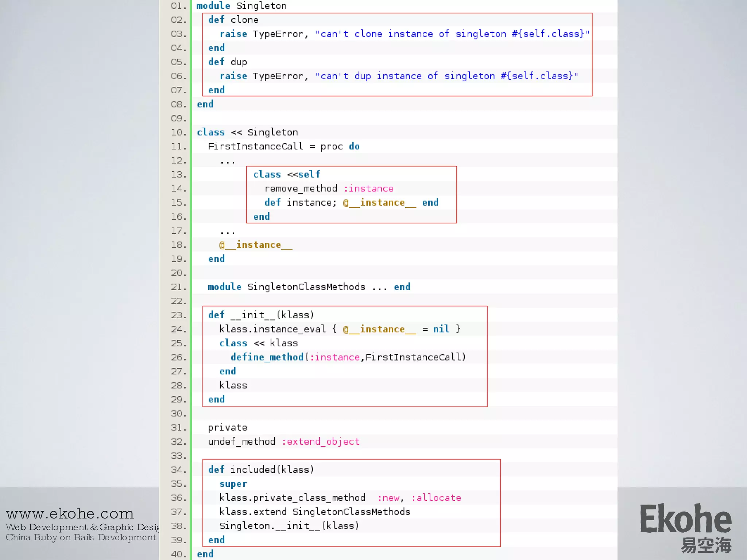Click 'FirstInstanceCall = proc do' line

(x=284, y=147)
